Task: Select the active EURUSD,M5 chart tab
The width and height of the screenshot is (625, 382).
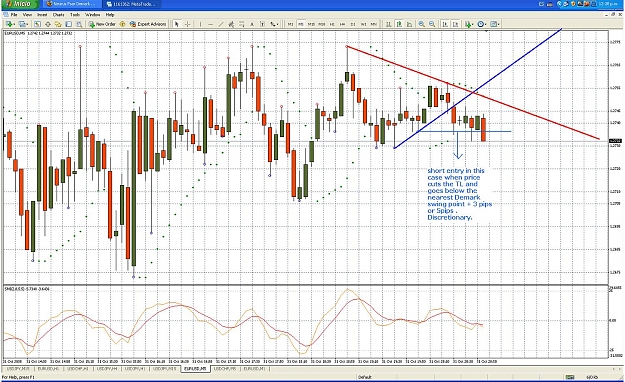Action: coord(195,369)
